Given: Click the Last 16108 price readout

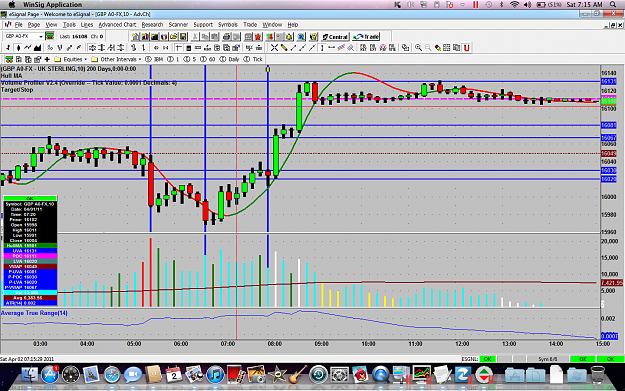Looking at the screenshot, I should coord(73,37).
